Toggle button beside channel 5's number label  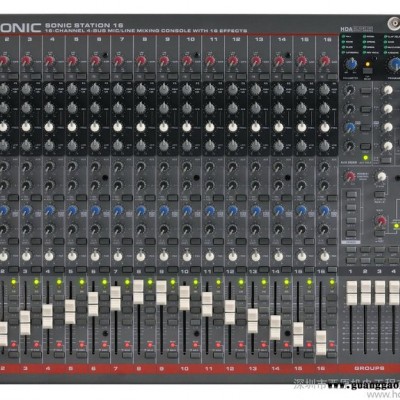tap(81, 269)
